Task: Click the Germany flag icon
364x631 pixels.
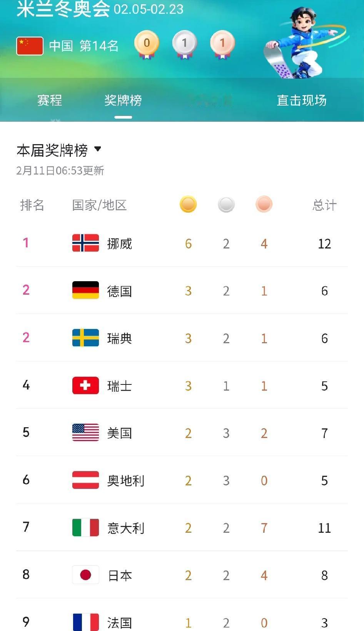Action: 85,290
